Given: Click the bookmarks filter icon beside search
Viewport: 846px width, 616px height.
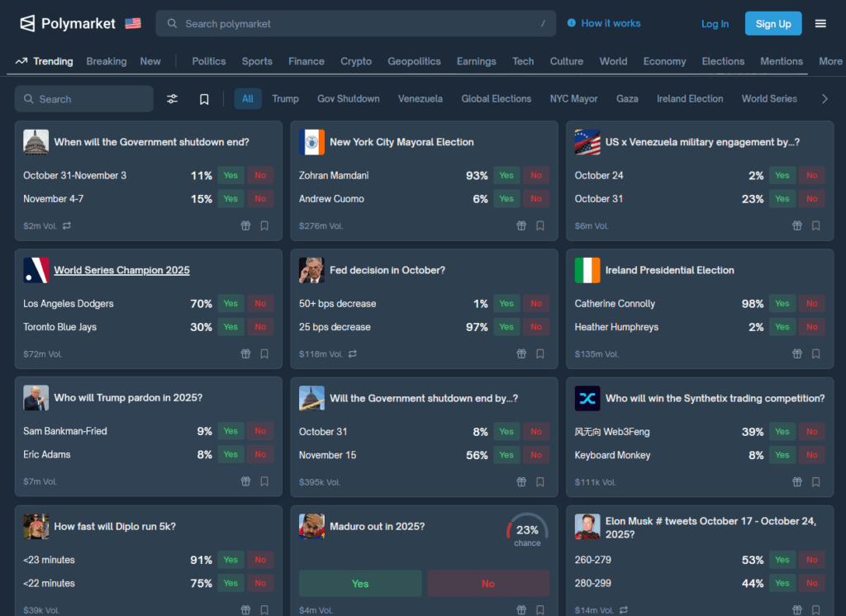Looking at the screenshot, I should point(204,99).
